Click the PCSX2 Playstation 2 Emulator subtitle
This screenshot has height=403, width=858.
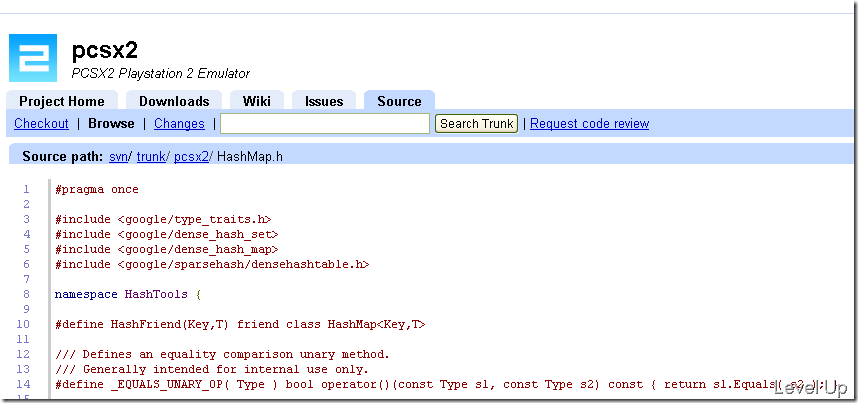tap(161, 73)
